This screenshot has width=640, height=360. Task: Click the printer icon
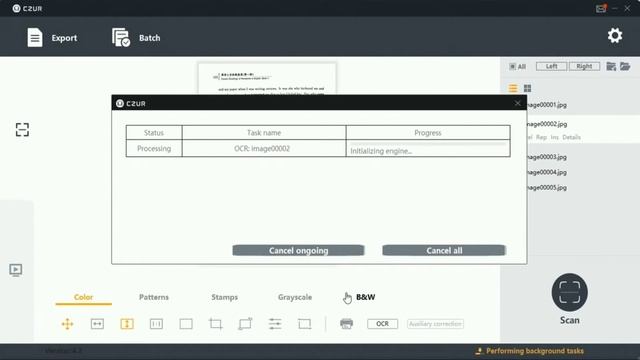click(347, 324)
